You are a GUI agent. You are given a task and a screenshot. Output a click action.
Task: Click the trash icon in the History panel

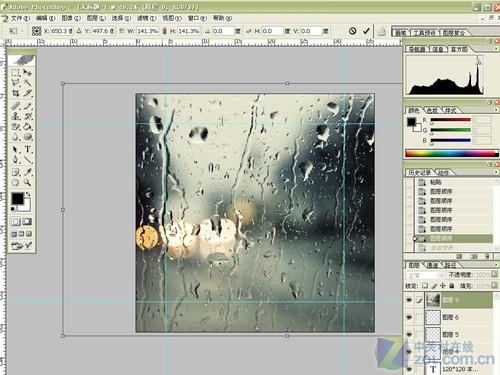click(487, 256)
